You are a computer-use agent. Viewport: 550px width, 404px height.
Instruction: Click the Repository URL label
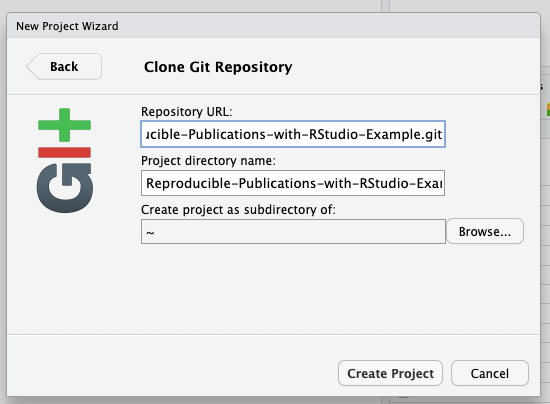point(187,112)
